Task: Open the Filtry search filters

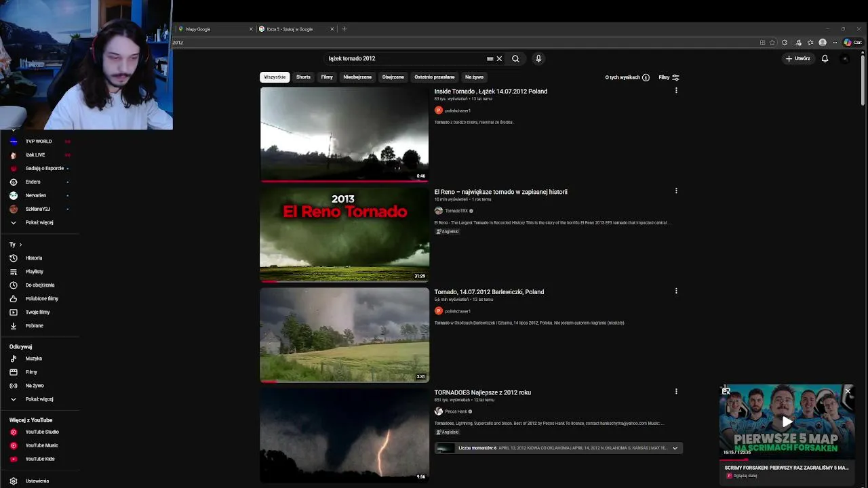Action: (669, 77)
